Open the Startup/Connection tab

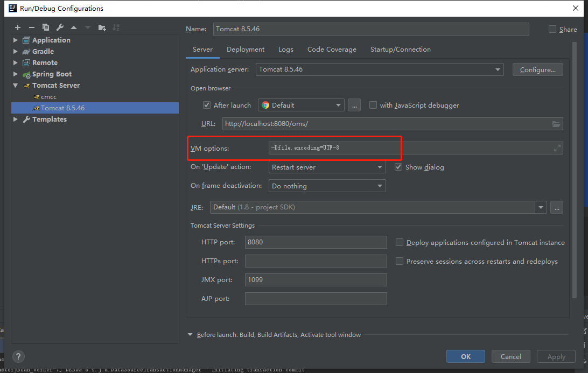401,50
